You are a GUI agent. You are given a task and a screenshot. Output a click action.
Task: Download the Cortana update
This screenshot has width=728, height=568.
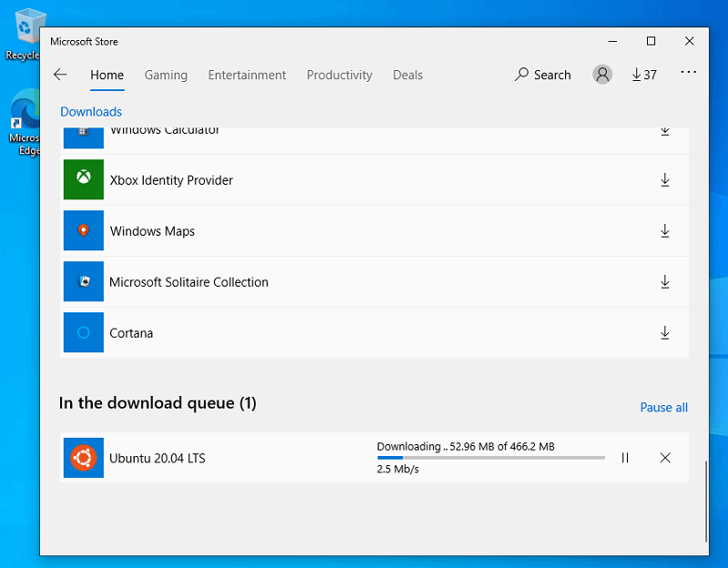coord(665,332)
